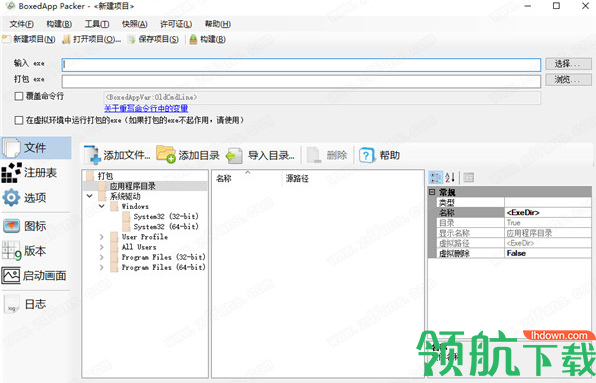Enable 在虚拟环境中运行打包的exe checkbox
596x383 pixels.
tap(19, 120)
